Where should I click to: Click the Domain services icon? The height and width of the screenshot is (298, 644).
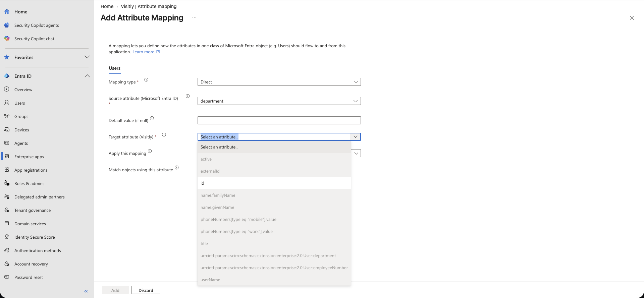click(7, 224)
